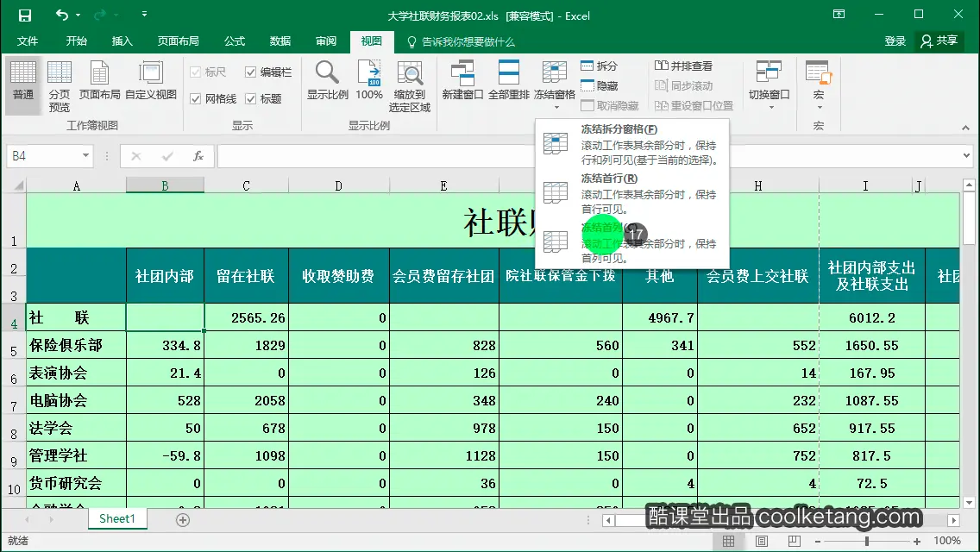Open the Switch Windows (切换窗口) dropdown
The height and width of the screenshot is (552, 980).
pos(769,85)
